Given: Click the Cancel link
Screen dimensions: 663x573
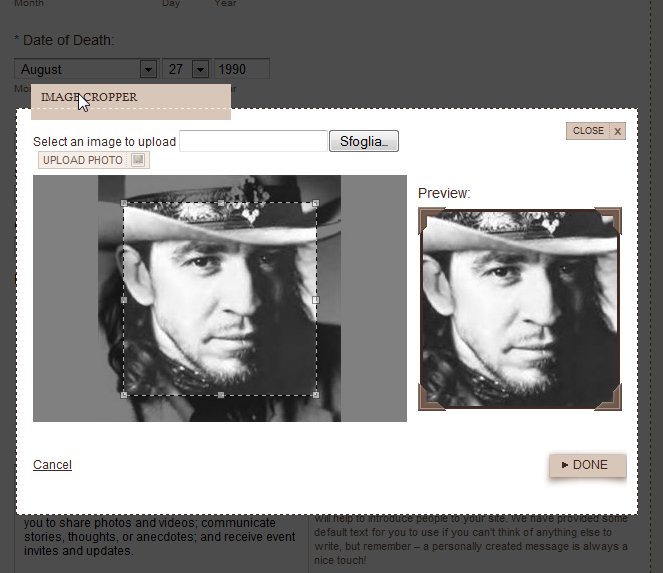Looking at the screenshot, I should (52, 464).
